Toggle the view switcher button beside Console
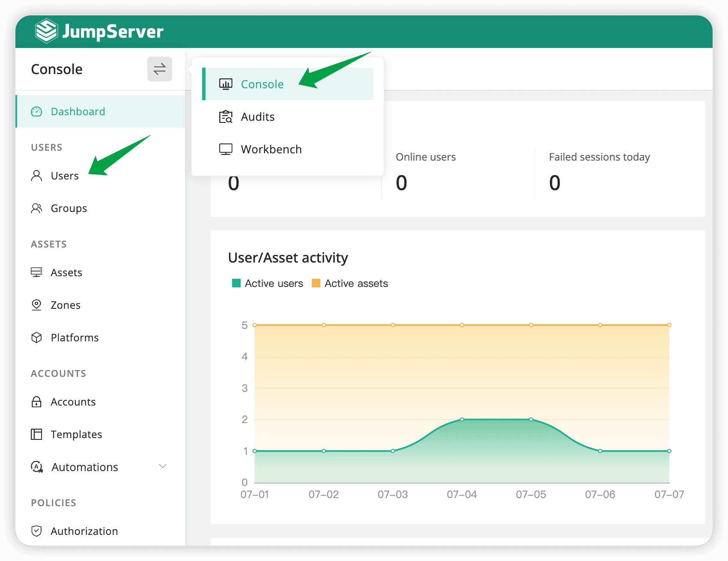Image resolution: width=728 pixels, height=561 pixels. (x=159, y=69)
